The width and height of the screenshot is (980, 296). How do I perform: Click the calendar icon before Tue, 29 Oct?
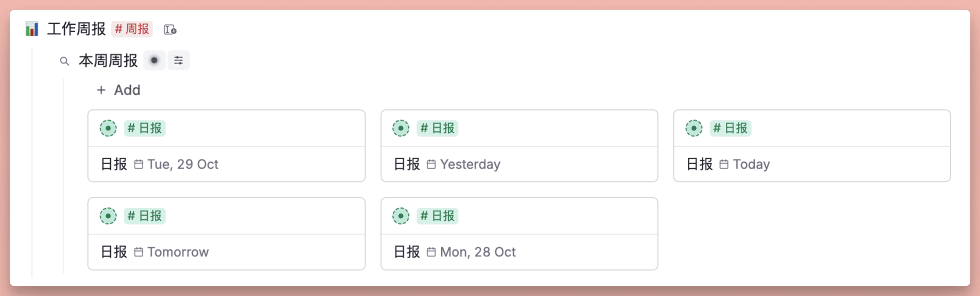[x=139, y=165]
